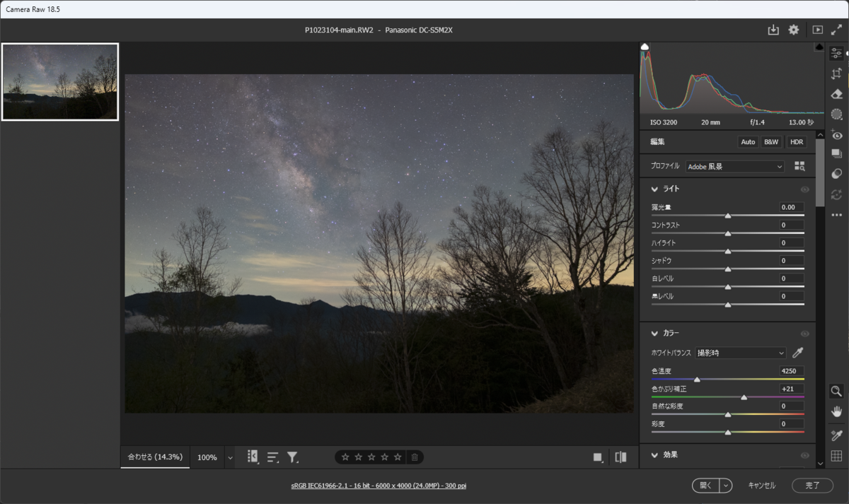Toggle shadow clipping warning in histogram

click(645, 47)
